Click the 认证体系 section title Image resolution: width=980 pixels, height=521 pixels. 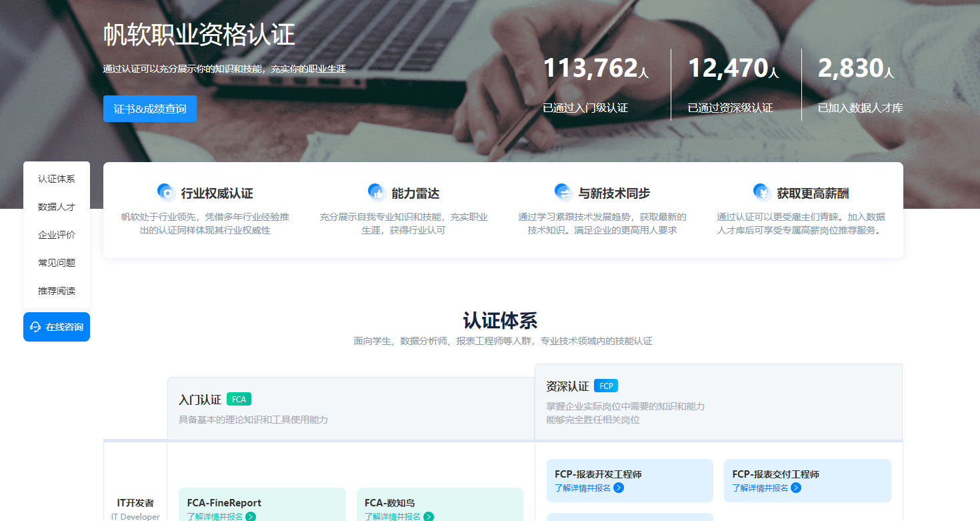pos(500,320)
